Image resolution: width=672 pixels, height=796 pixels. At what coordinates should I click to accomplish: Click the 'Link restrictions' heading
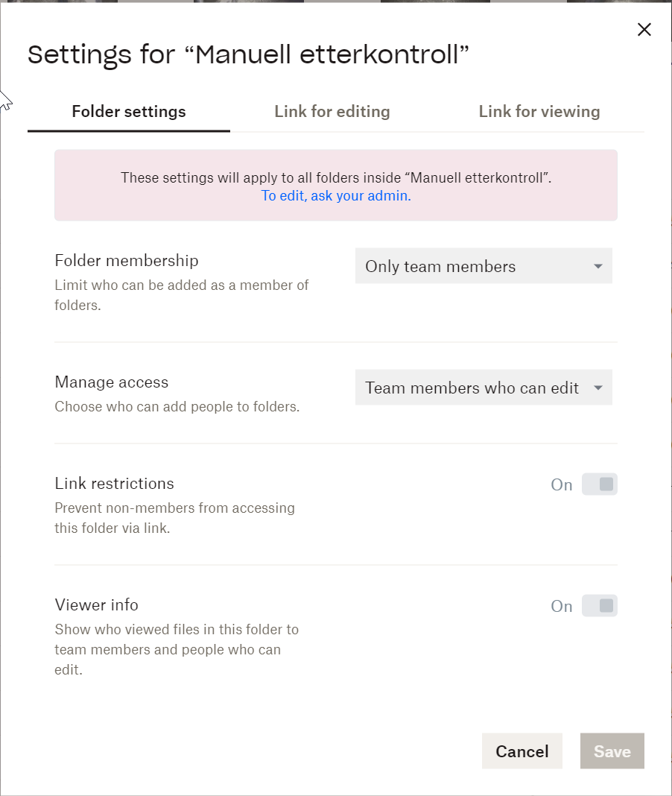coord(115,483)
